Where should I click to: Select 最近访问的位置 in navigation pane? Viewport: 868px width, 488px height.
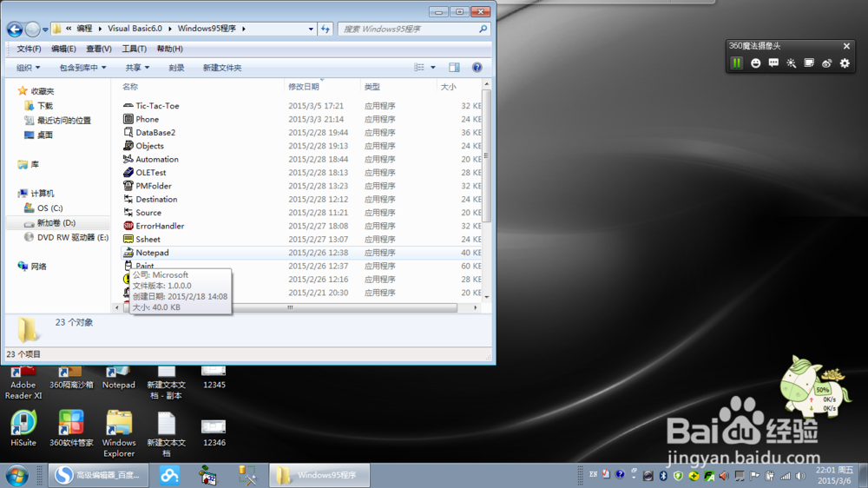(x=63, y=120)
